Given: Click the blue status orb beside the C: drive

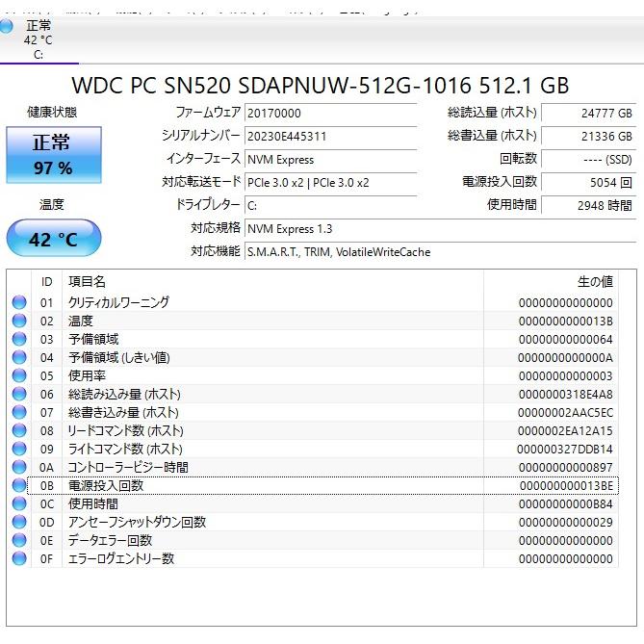Looking at the screenshot, I should pyautogui.click(x=6, y=26).
